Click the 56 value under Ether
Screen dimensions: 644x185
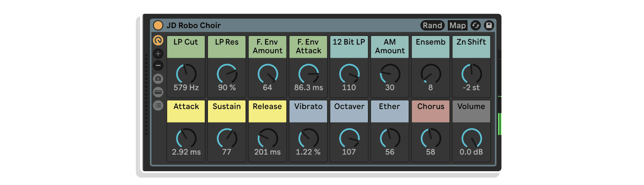(390, 152)
